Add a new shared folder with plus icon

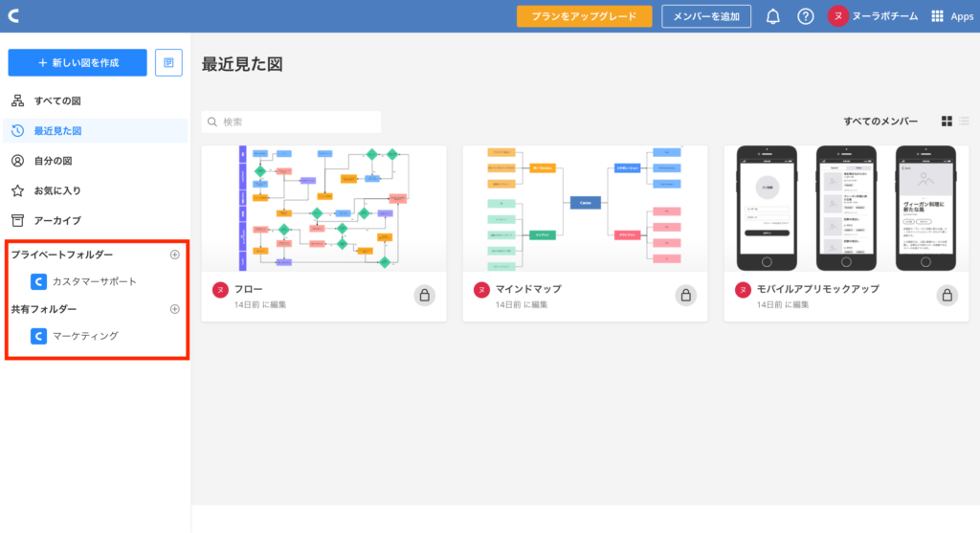point(174,309)
